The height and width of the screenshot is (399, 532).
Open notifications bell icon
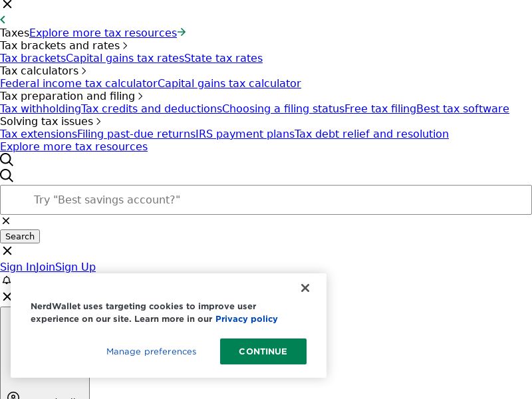pos(7,280)
